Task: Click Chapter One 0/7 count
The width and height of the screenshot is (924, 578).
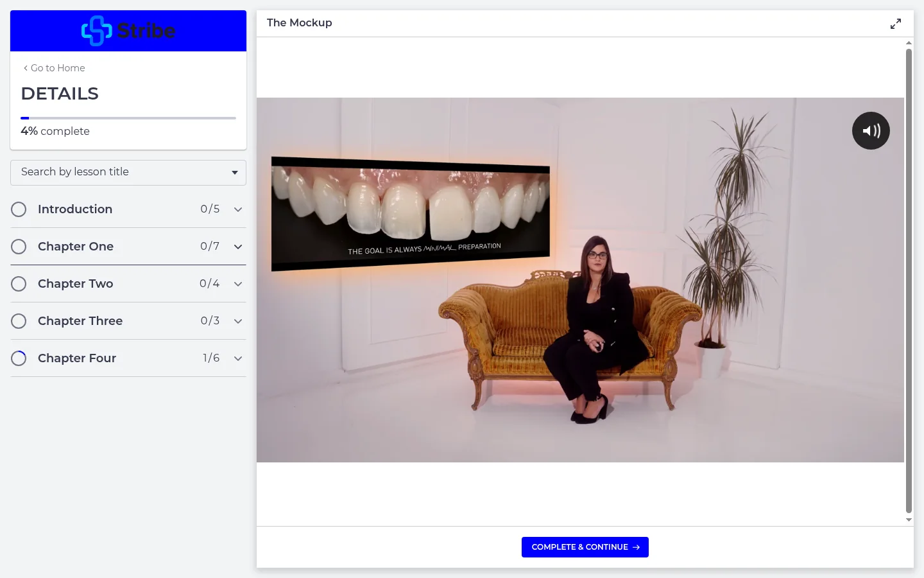Action: (x=210, y=247)
